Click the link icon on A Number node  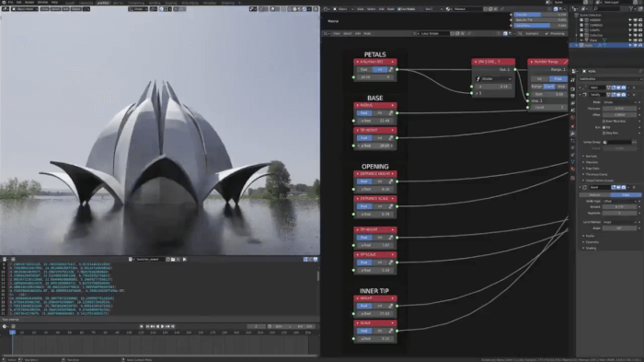(391, 69)
